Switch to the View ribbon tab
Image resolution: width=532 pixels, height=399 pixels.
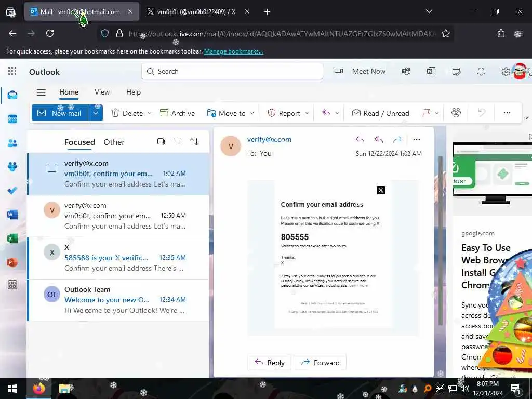click(102, 92)
